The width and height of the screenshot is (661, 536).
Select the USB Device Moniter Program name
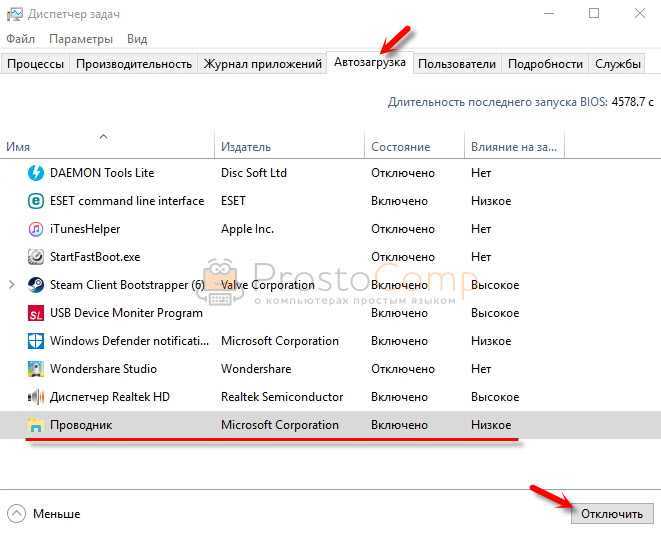point(126,313)
